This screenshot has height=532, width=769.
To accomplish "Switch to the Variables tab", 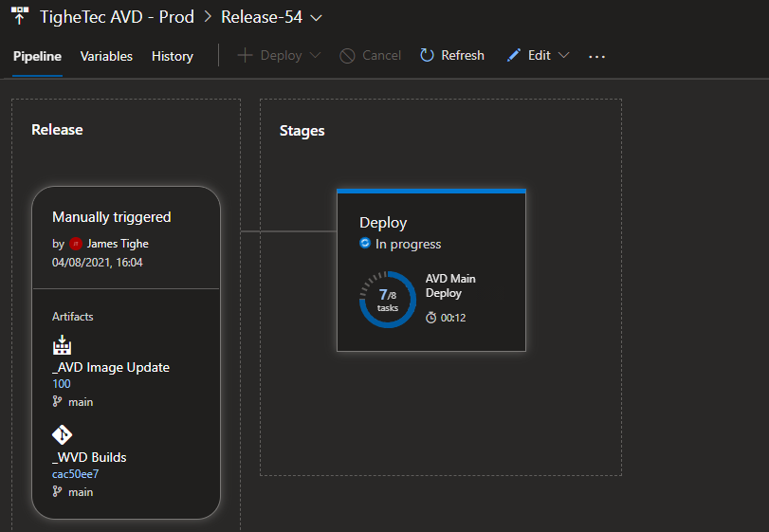I will (x=106, y=56).
